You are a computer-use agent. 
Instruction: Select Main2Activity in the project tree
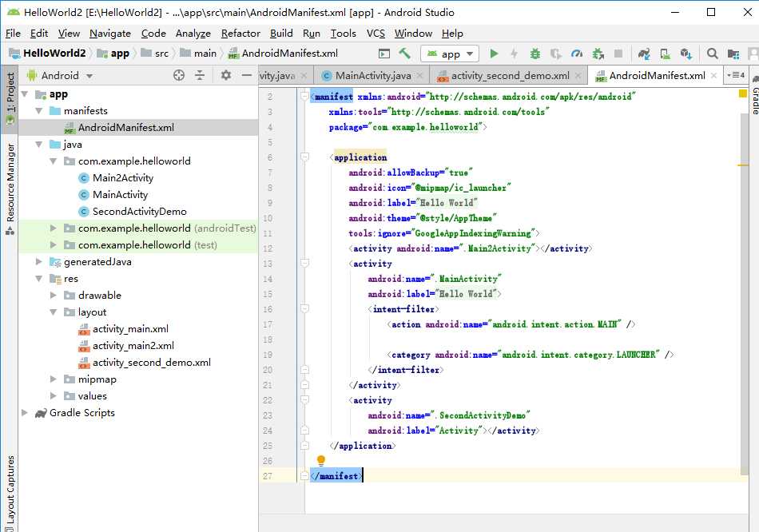(123, 177)
